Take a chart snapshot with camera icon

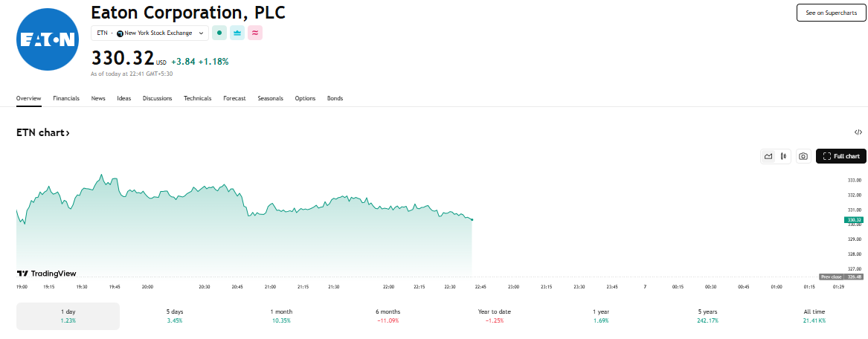pyautogui.click(x=803, y=157)
